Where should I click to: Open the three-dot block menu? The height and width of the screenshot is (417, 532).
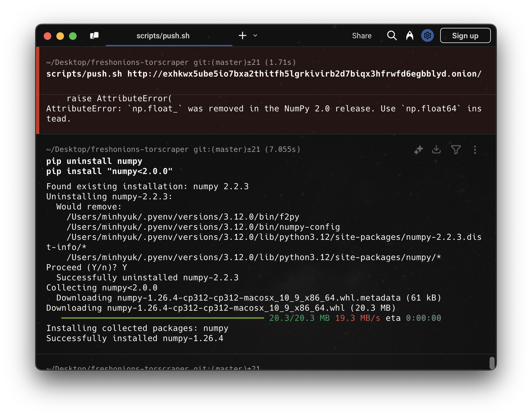[x=475, y=150]
